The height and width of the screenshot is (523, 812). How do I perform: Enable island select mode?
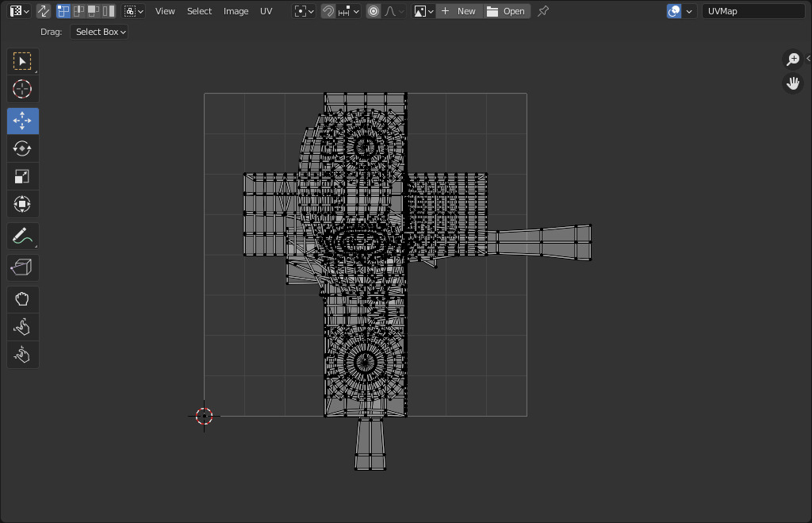(109, 11)
